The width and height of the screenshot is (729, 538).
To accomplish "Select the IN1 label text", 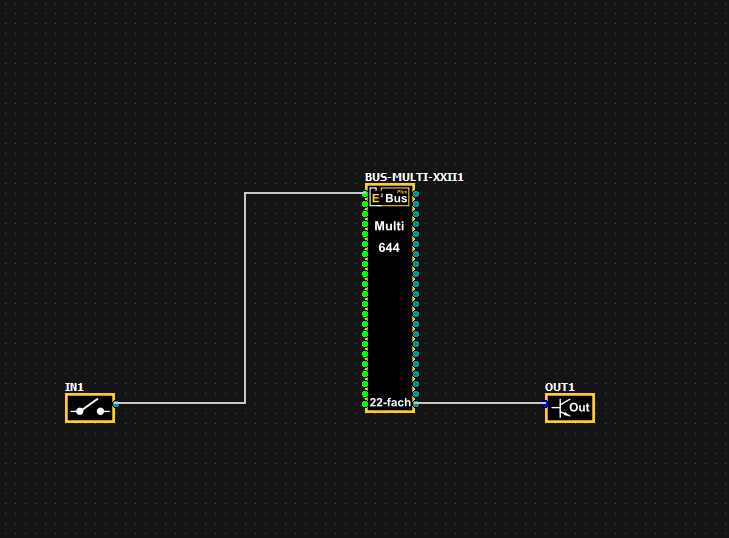I will coord(74,387).
